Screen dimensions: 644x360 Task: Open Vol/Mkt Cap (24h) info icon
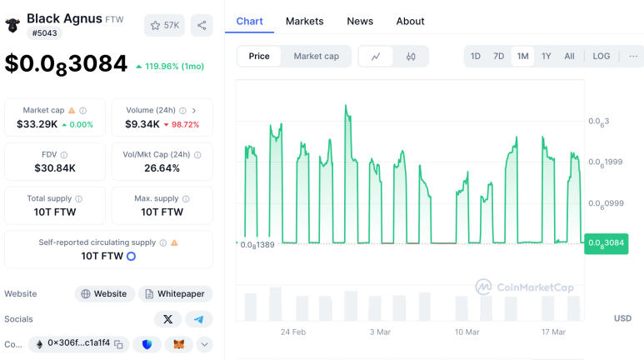[x=197, y=155]
